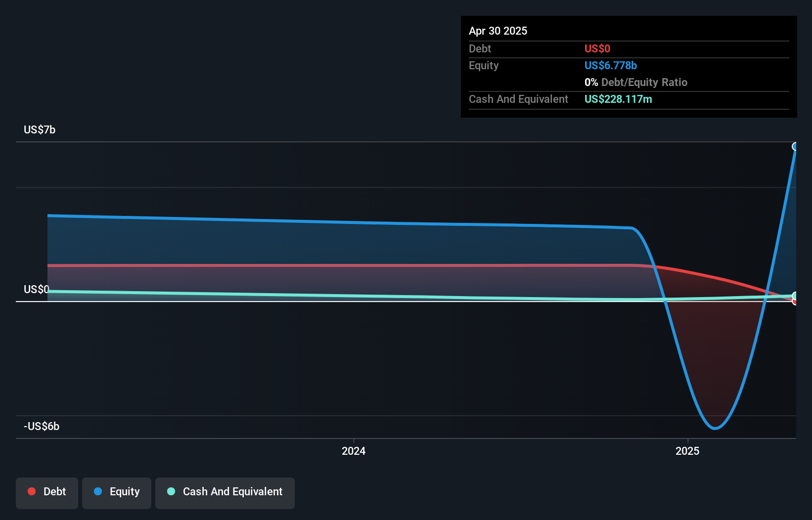Click the 2024 x-axis label

coord(354,451)
